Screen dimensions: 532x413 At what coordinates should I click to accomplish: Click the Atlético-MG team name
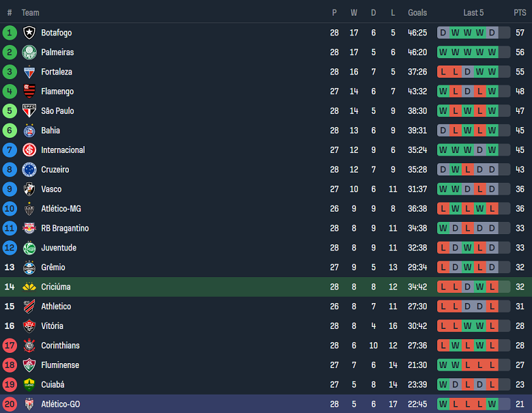pos(61,209)
